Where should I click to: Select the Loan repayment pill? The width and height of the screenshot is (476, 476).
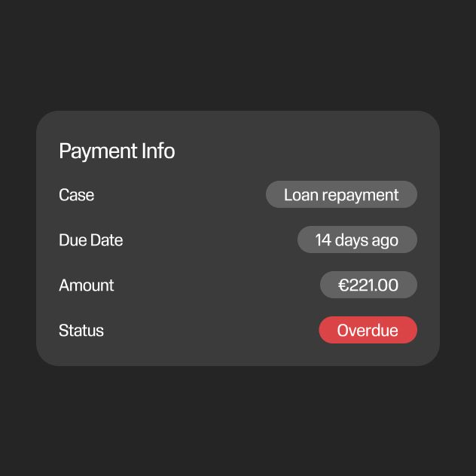coord(341,194)
